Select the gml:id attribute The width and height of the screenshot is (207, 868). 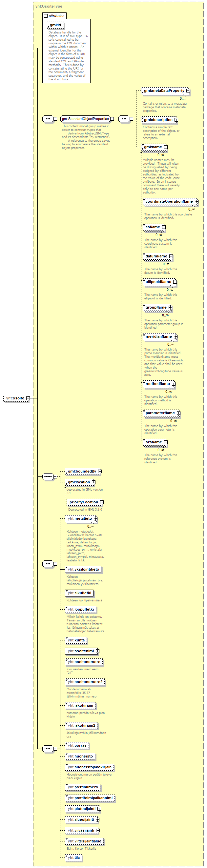pyautogui.click(x=55, y=25)
